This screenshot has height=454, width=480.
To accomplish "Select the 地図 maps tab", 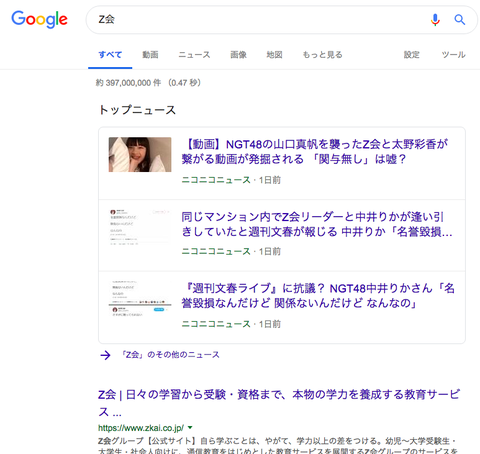I will (274, 55).
